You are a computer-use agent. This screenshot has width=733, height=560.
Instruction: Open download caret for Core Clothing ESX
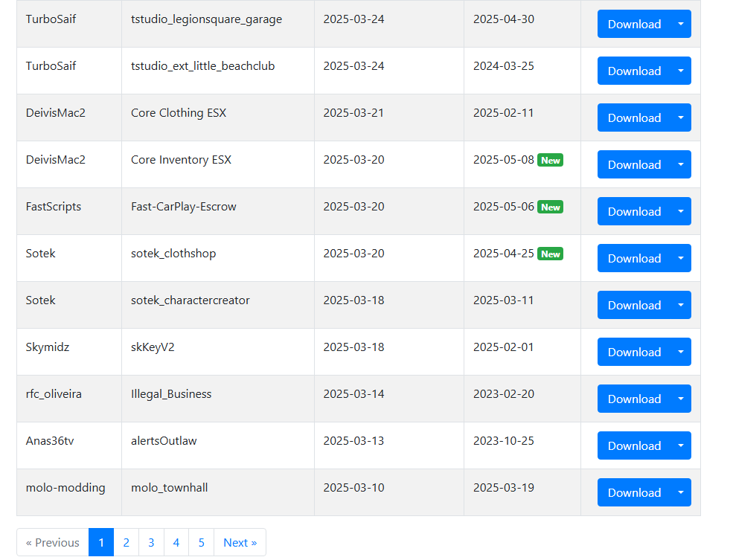pyautogui.click(x=681, y=118)
